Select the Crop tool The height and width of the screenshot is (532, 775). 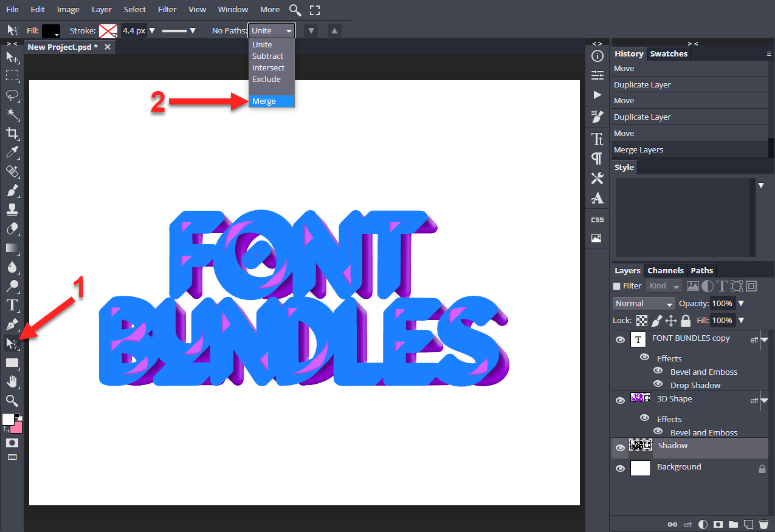tap(12, 134)
